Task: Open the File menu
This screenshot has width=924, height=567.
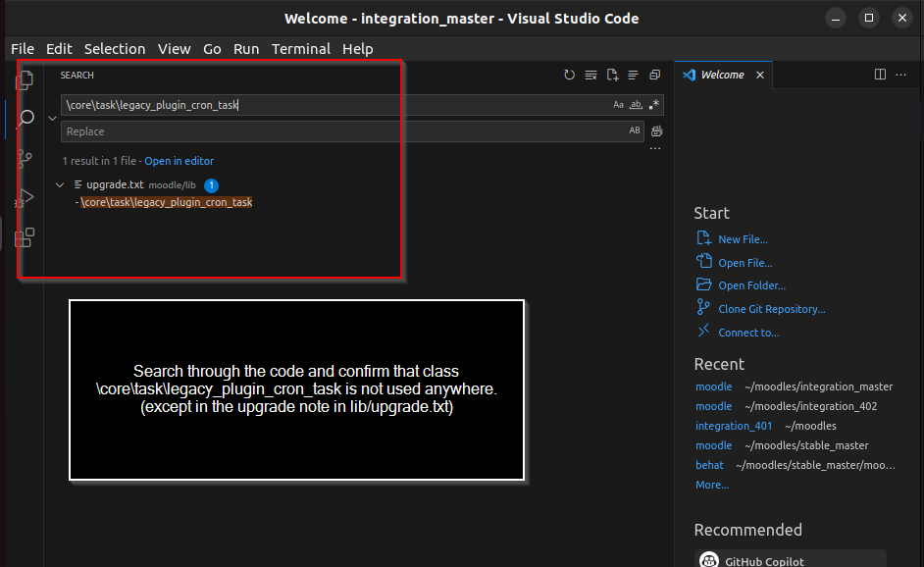Action: point(23,49)
